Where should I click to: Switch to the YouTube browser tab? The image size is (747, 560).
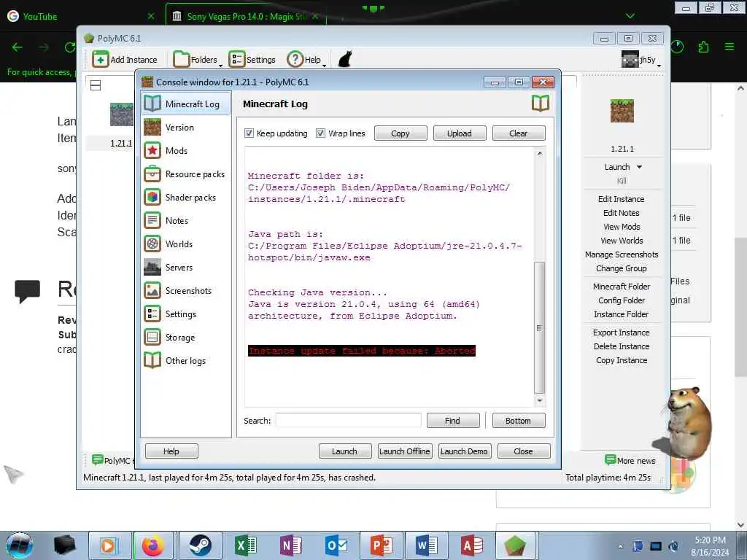pos(81,16)
